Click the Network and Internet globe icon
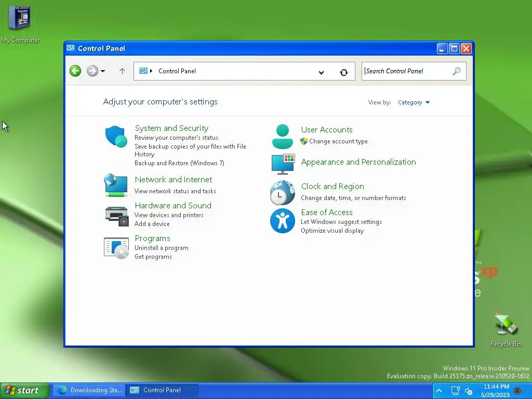Viewport: 532px width, 399px height. [116, 185]
